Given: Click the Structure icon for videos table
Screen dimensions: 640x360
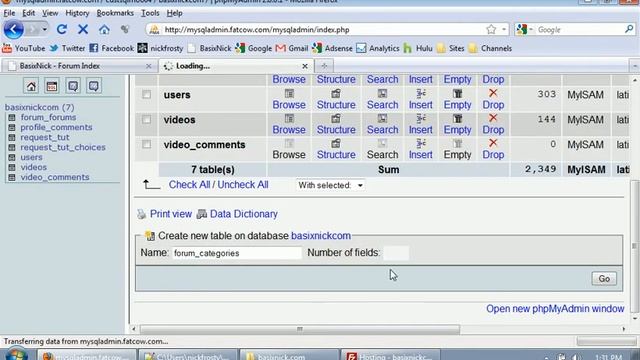Looking at the screenshot, I should (336, 118).
